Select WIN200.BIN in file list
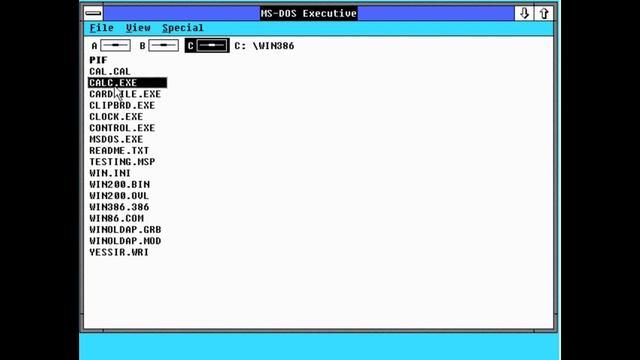Viewport: 640px width, 360px height. point(119,184)
